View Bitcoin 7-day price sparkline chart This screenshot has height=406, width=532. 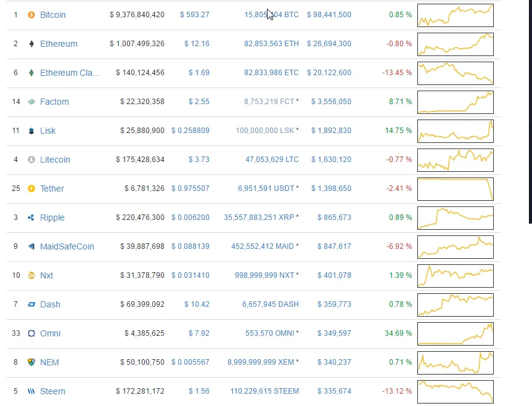(x=456, y=15)
